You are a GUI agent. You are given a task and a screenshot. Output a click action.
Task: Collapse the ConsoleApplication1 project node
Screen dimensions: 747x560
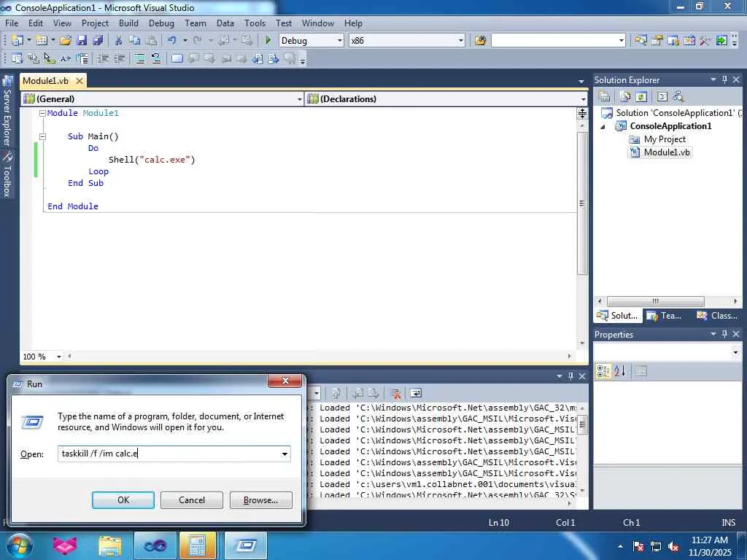[x=603, y=127]
